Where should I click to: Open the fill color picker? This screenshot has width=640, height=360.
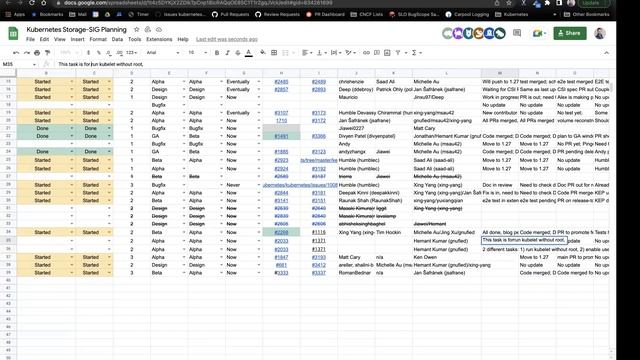pos(263,53)
